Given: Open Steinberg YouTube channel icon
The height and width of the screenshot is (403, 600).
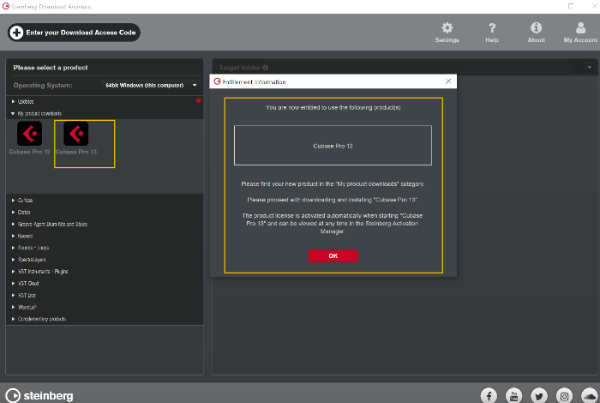Looking at the screenshot, I should [x=514, y=395].
